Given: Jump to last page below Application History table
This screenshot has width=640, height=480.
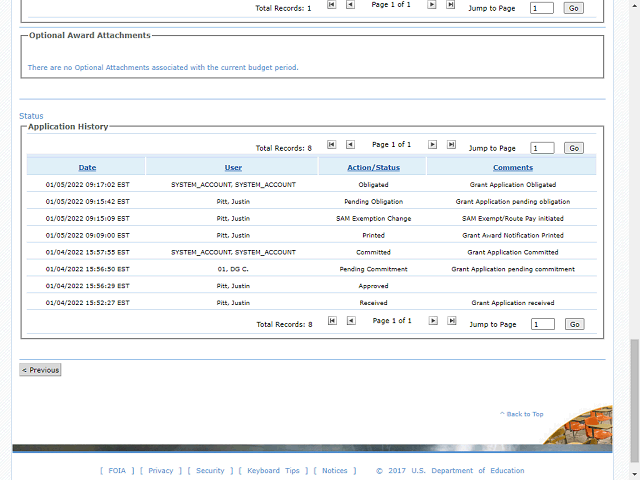Looking at the screenshot, I should 453,321.
